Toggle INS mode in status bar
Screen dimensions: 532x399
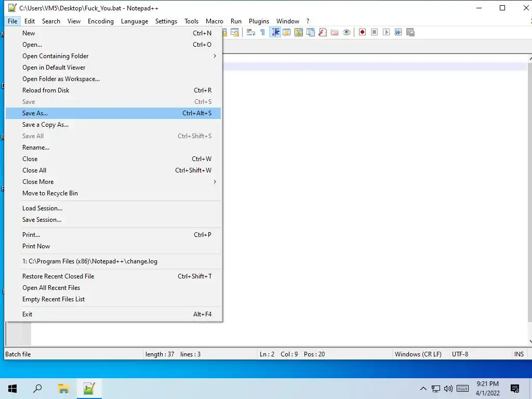519,354
